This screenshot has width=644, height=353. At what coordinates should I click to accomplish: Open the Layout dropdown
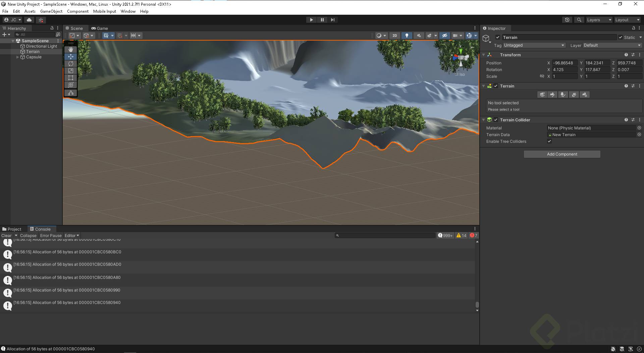pyautogui.click(x=627, y=20)
